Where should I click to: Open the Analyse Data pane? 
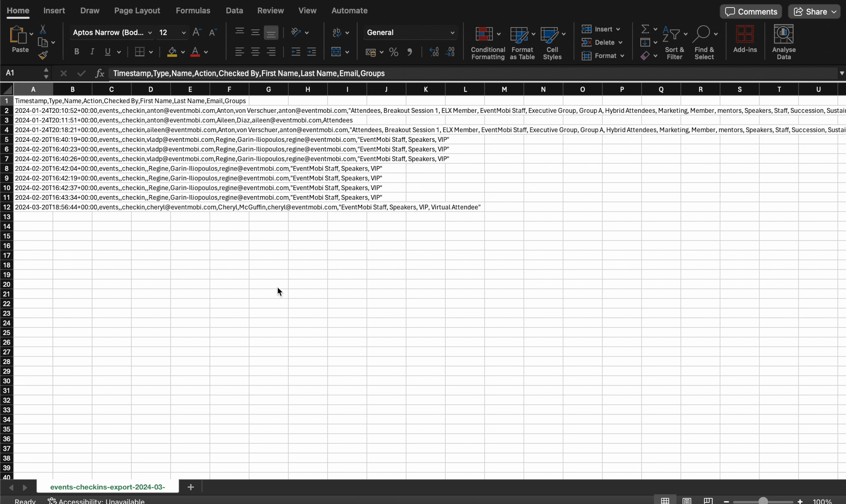coord(784,41)
